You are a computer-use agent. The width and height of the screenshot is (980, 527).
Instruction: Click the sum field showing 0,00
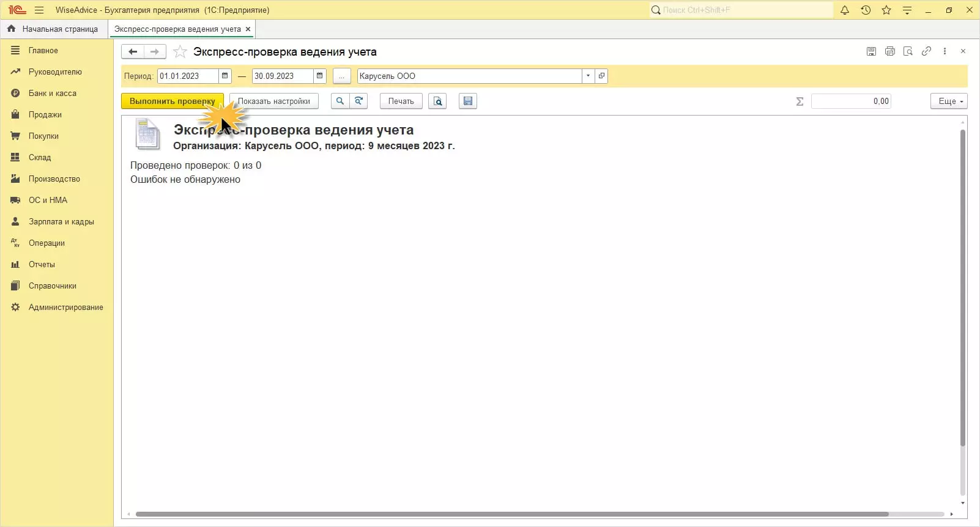point(851,101)
